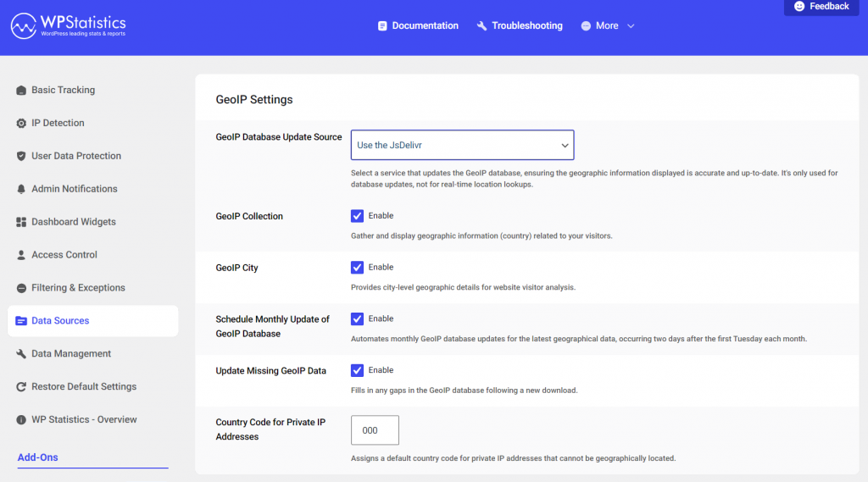This screenshot has height=482, width=868.
Task: Click the Add-Ons heading link
Action: (37, 457)
